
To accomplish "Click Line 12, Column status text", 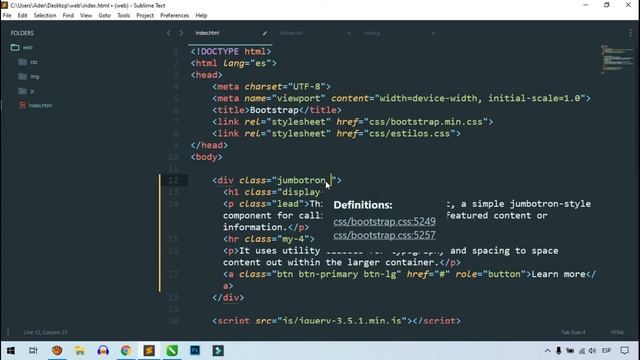I will click(x=46, y=332).
